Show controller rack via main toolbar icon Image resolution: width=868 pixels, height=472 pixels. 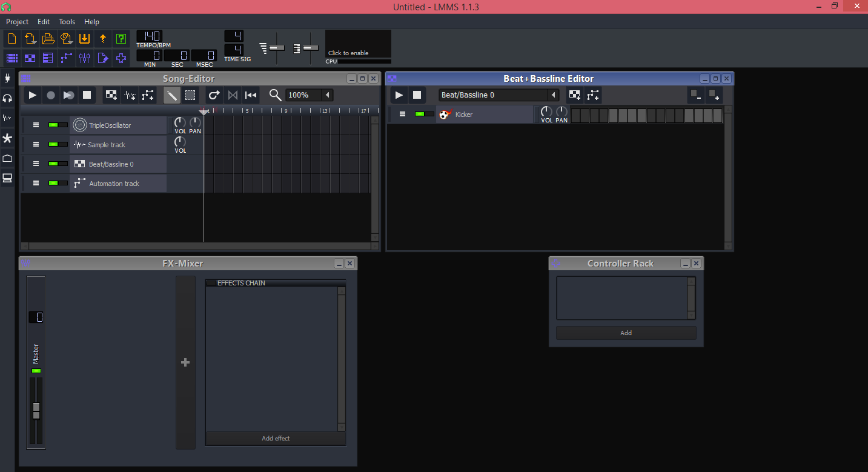121,58
